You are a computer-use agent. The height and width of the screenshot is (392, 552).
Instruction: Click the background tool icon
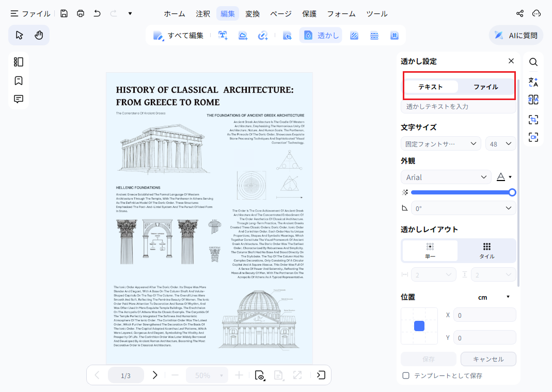point(354,36)
